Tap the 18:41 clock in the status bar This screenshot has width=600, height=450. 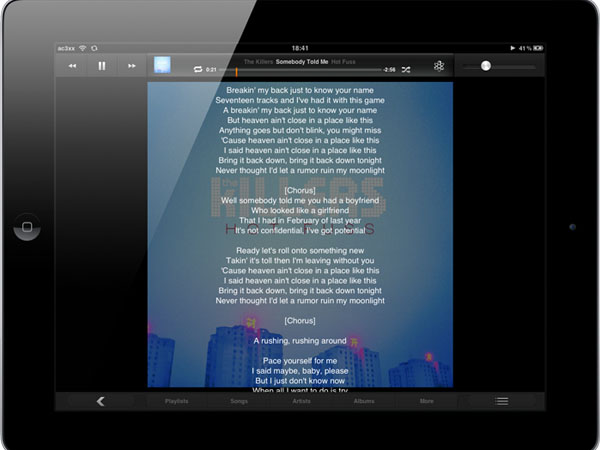pos(300,48)
